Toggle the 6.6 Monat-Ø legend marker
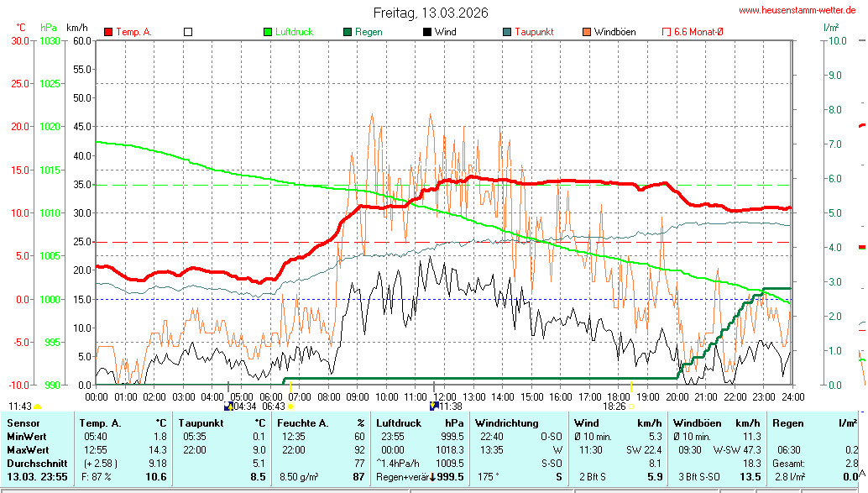 (667, 32)
